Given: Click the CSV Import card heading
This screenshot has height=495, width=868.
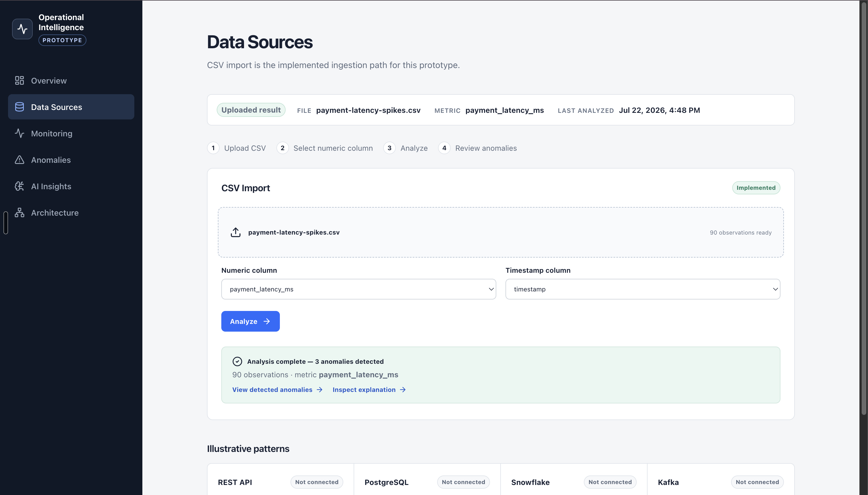Looking at the screenshot, I should [x=245, y=188].
